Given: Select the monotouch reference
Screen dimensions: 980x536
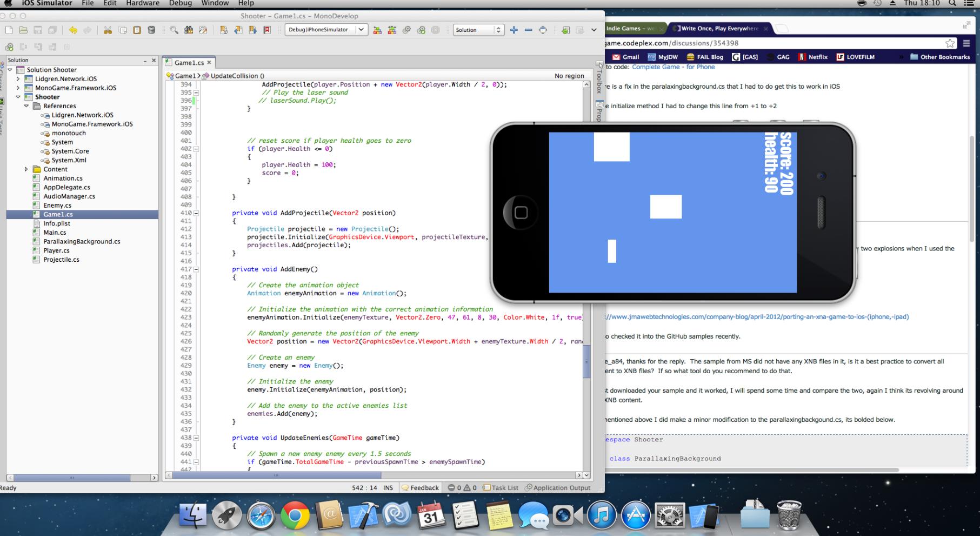Looking at the screenshot, I should click(x=69, y=133).
